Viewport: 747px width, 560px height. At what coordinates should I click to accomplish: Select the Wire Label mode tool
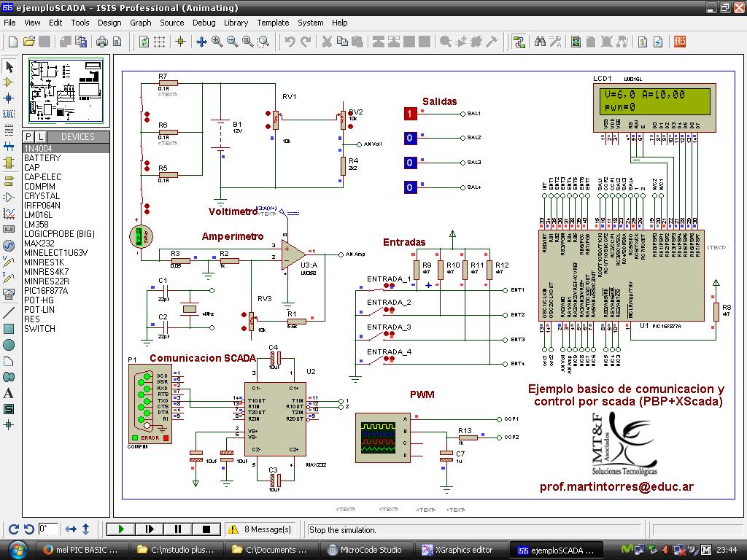(9, 114)
